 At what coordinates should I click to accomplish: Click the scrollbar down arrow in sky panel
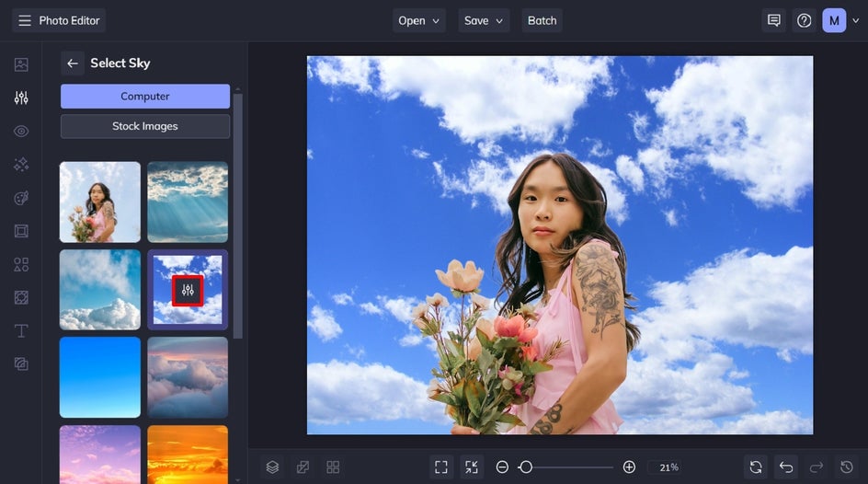[x=238, y=480]
